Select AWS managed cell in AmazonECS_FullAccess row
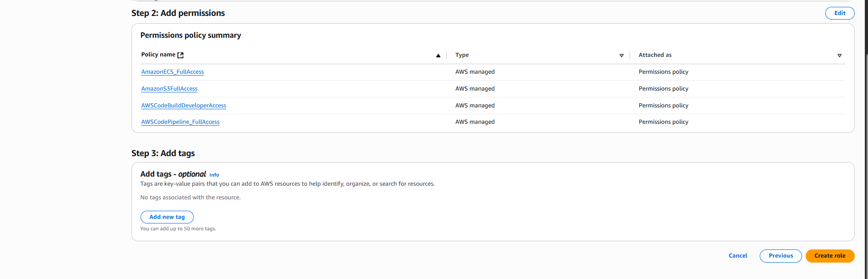This screenshot has height=279, width=868. pos(474,72)
